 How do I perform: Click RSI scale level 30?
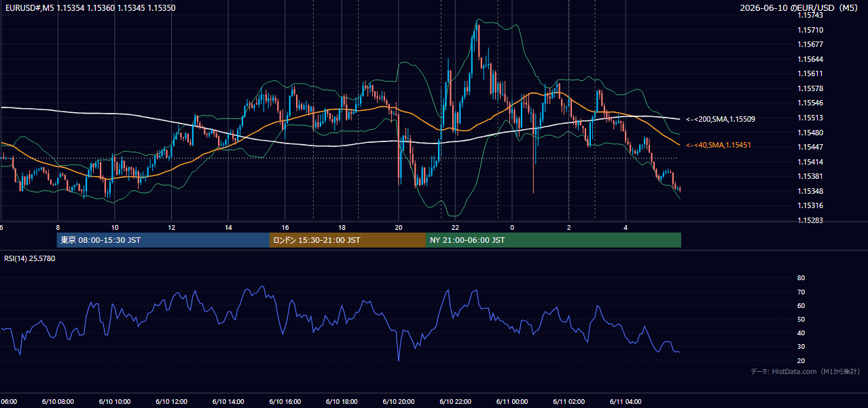point(801,347)
